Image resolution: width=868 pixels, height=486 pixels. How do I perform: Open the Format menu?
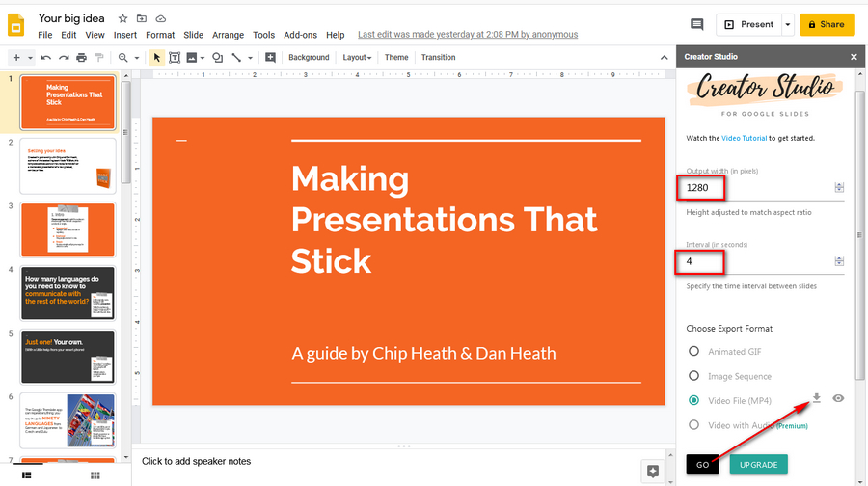click(160, 35)
